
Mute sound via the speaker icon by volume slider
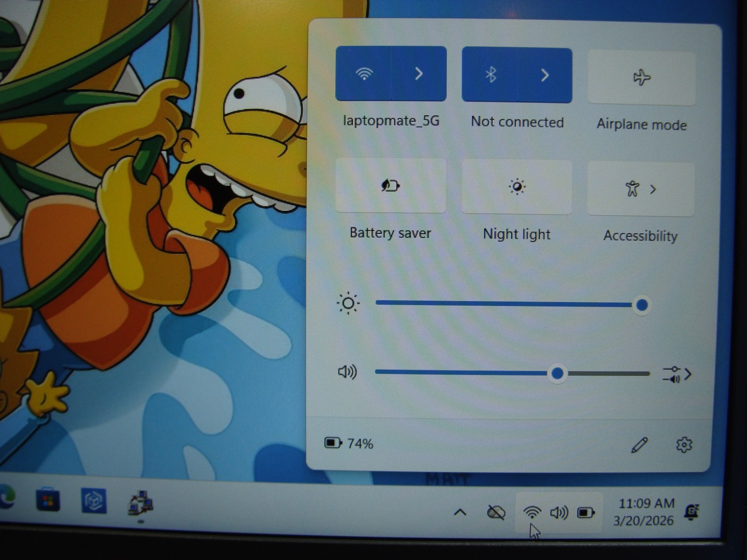click(347, 372)
